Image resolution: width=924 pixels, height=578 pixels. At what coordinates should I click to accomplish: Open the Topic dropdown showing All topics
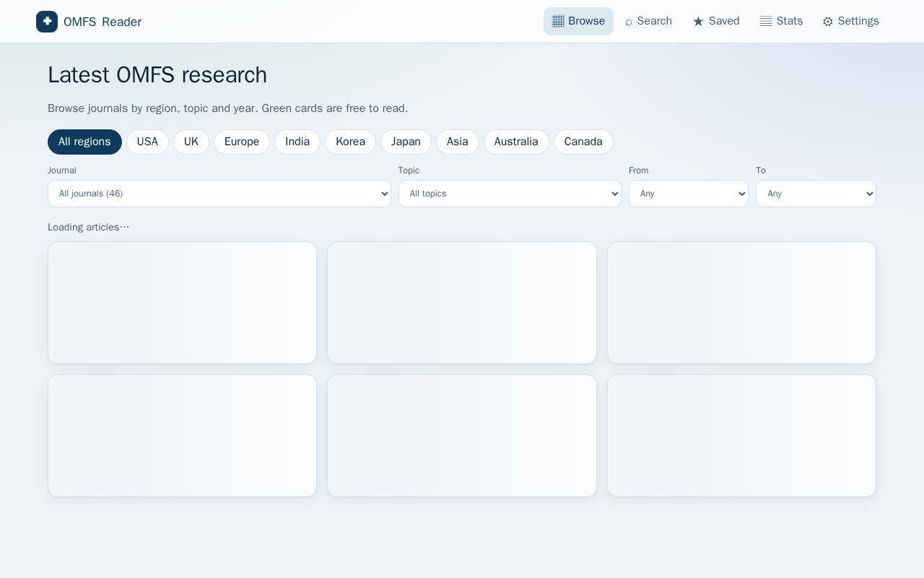(510, 194)
